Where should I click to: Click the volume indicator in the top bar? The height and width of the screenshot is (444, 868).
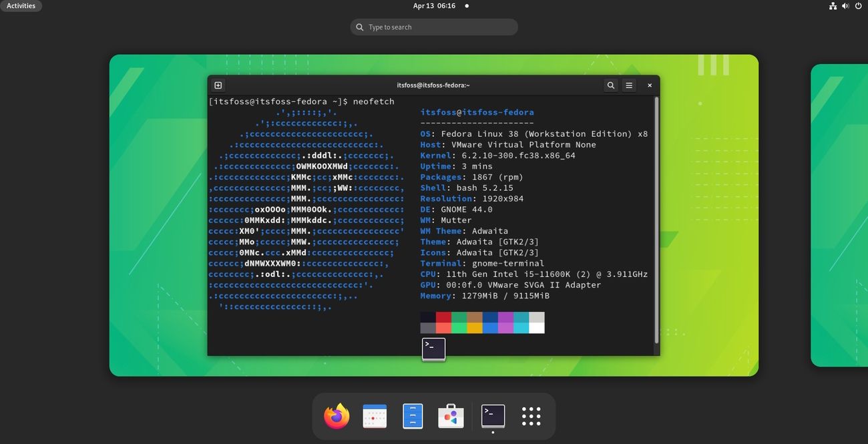click(845, 5)
